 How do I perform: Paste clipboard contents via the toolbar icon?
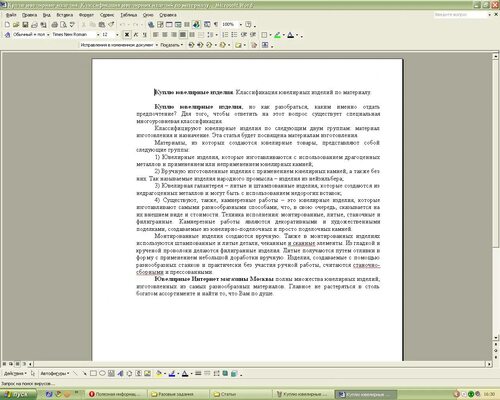pos(102,25)
